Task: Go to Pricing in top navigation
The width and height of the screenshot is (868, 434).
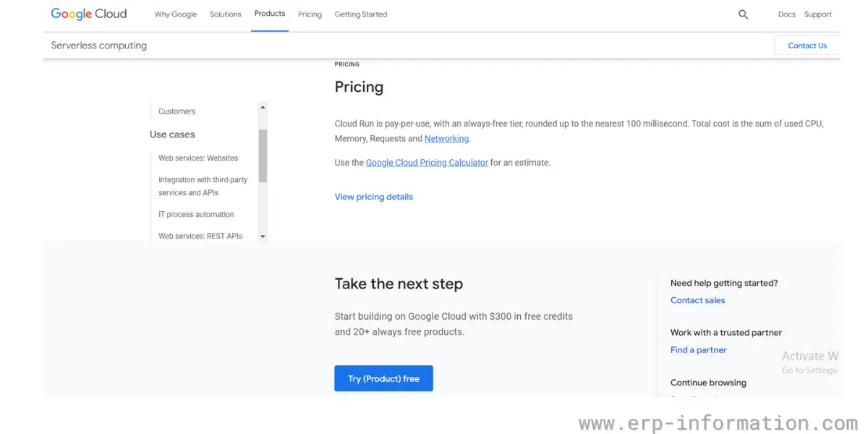Action: pos(310,14)
